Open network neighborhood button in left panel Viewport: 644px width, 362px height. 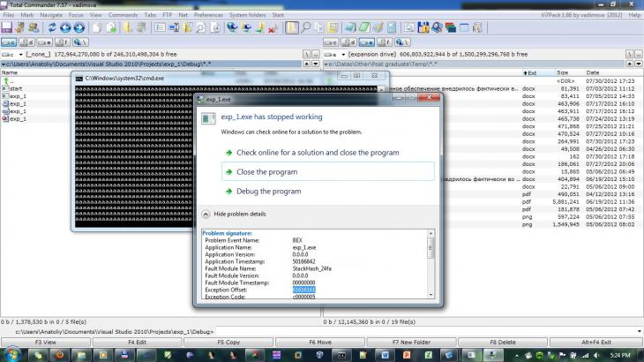pyautogui.click(x=80, y=42)
